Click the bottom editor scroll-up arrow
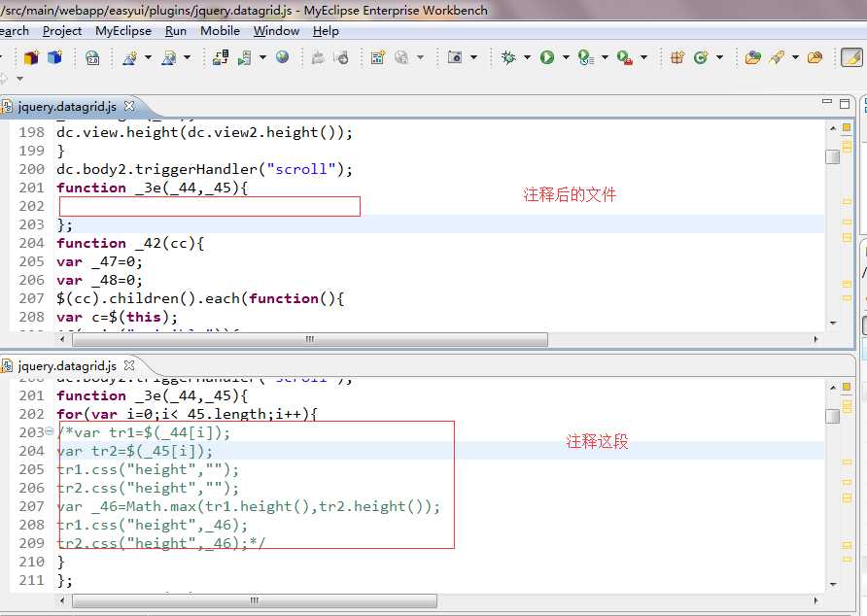The width and height of the screenshot is (867, 616). [x=833, y=388]
